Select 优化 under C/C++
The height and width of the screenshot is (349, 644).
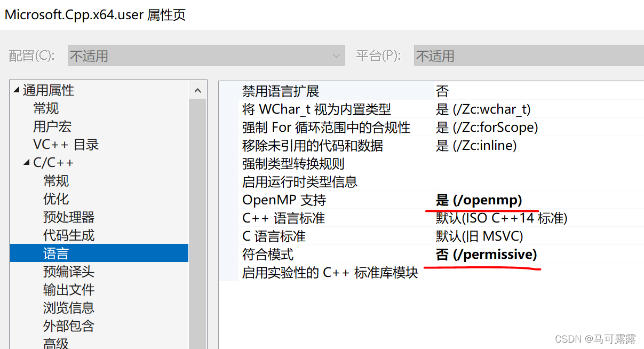55,199
